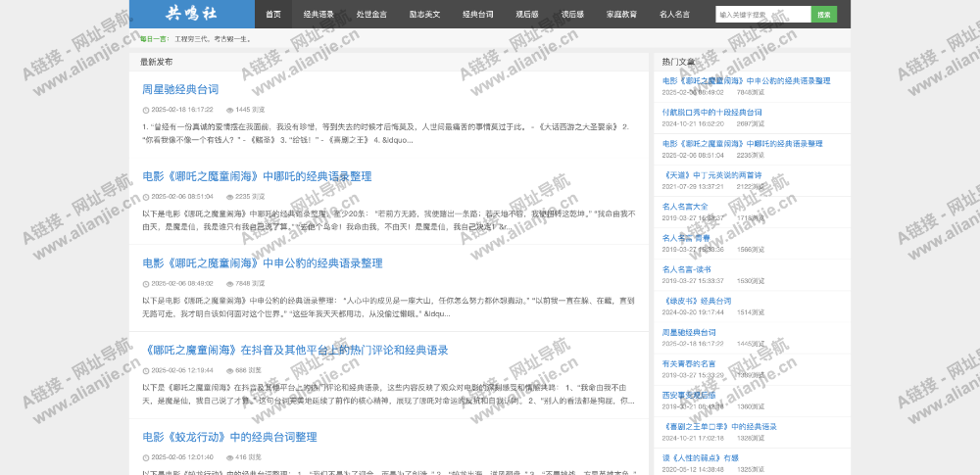Screen dimensions: 980x475
Task: Click clock icon beside 2025-02-06 08:51:04
Action: [146, 197]
